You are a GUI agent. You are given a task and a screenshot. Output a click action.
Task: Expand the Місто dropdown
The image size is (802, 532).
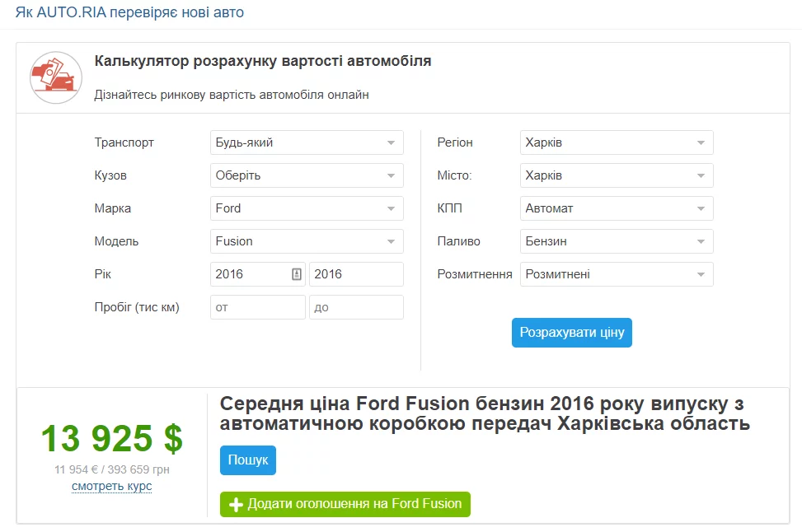(617, 175)
